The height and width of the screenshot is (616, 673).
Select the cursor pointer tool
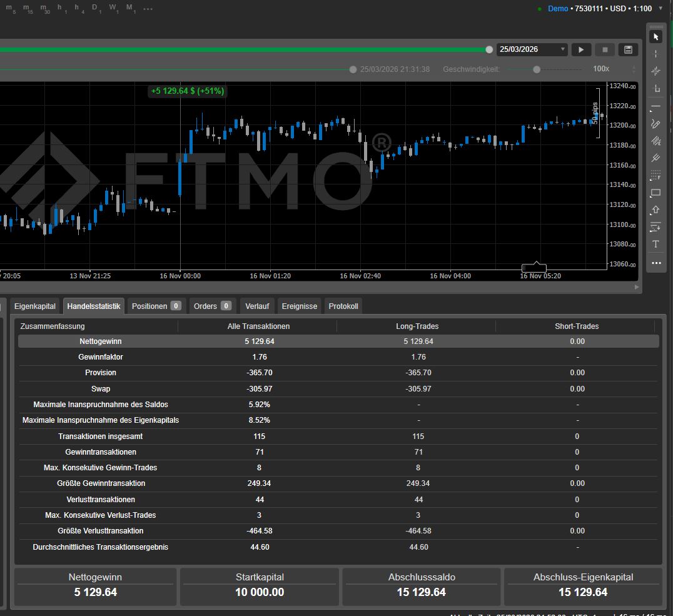tap(656, 37)
